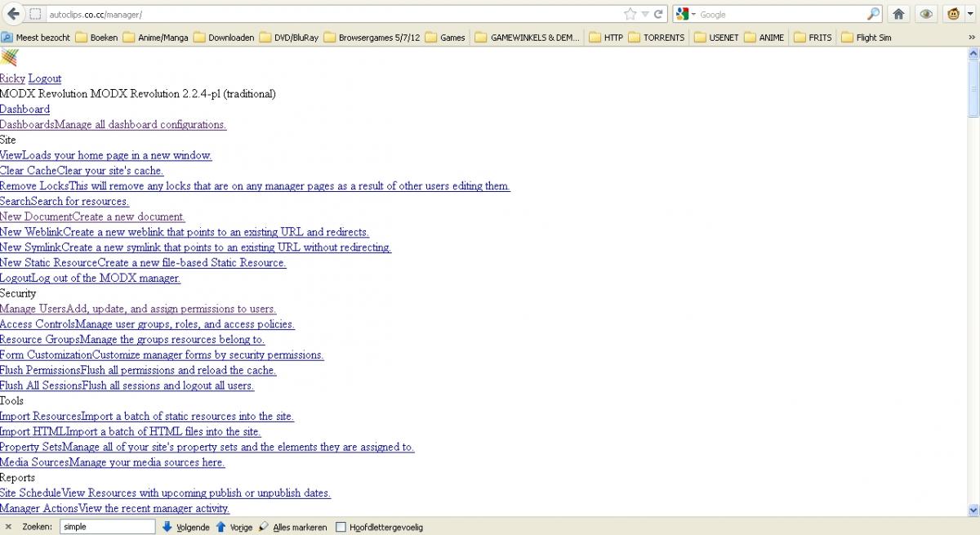The width and height of the screenshot is (980, 535).
Task: Show more bookmarks with the chevron
Action: pyautogui.click(x=971, y=38)
